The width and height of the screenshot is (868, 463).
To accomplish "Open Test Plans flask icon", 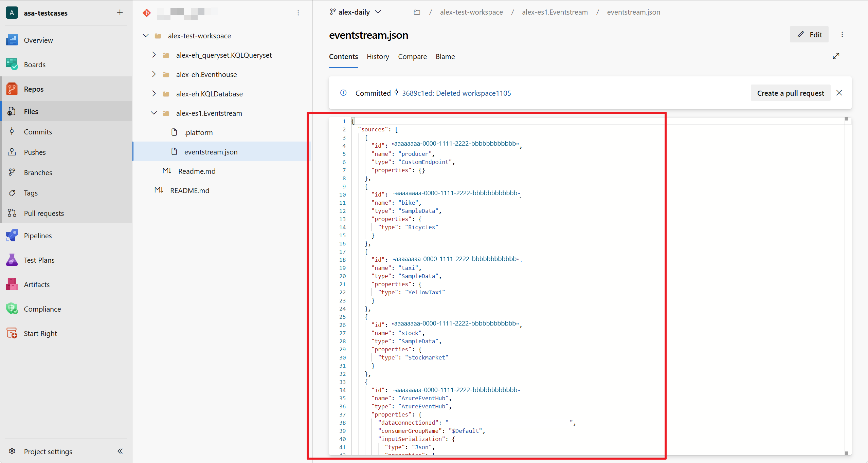I will [12, 260].
